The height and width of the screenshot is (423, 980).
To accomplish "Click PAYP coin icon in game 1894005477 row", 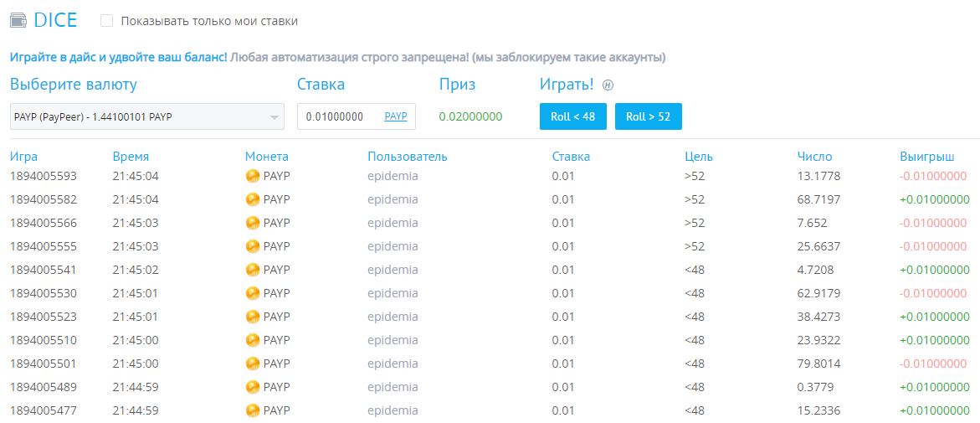I will pyautogui.click(x=253, y=410).
